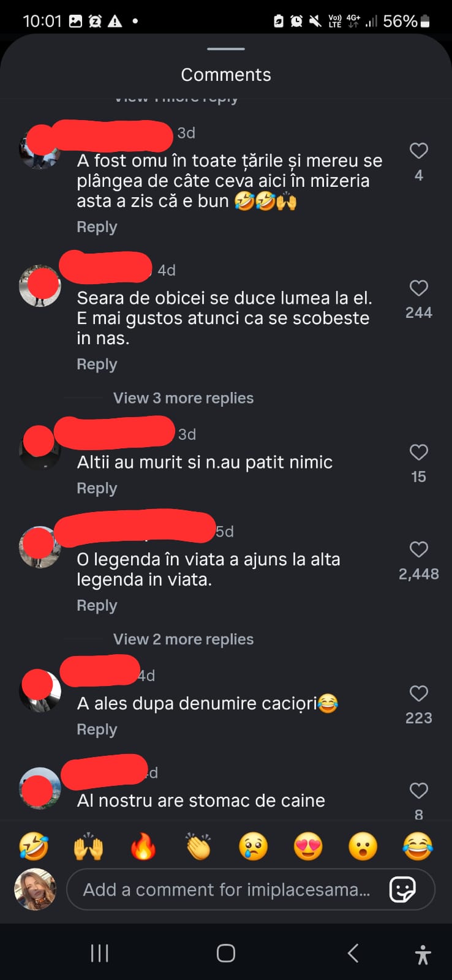
Task: Like the comment with 2,448 likes
Action: (x=418, y=549)
